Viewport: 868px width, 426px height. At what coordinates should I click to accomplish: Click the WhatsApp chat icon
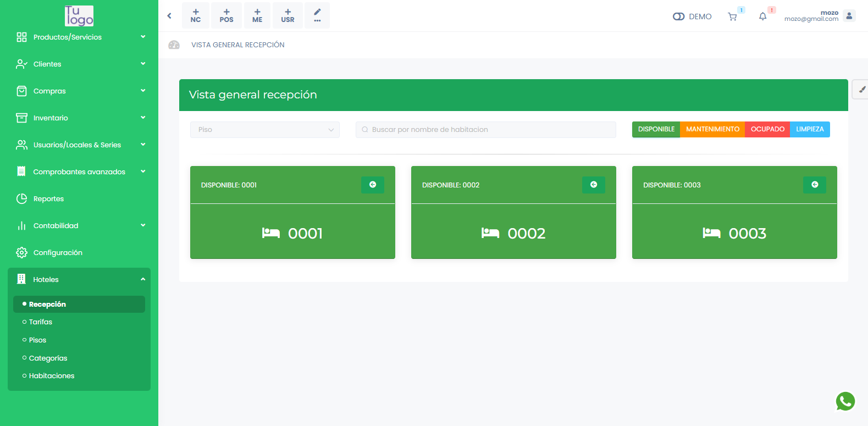tap(845, 401)
